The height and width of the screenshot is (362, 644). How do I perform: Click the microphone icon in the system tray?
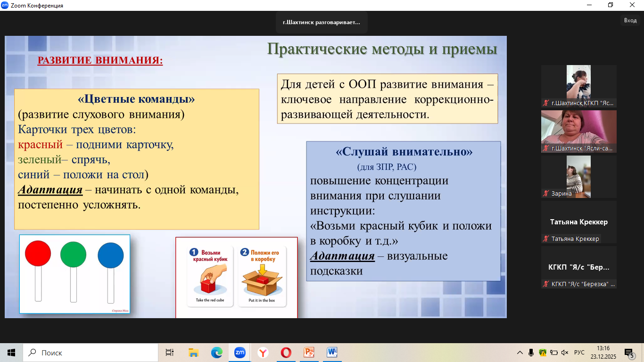click(531, 353)
